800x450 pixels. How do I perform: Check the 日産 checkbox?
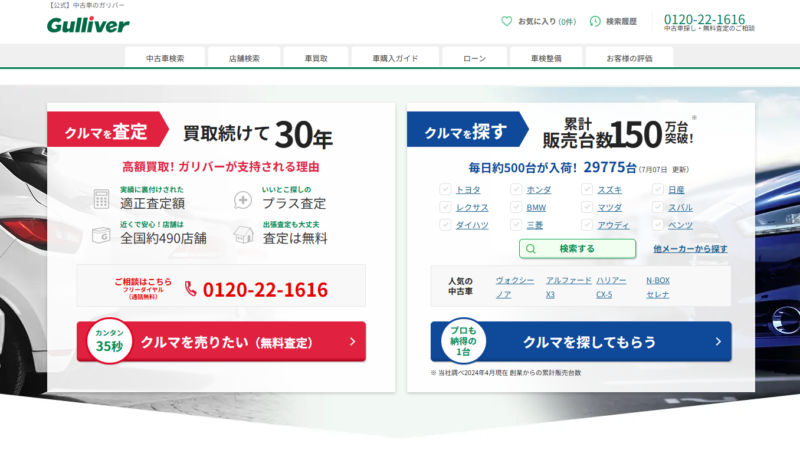tap(658, 189)
